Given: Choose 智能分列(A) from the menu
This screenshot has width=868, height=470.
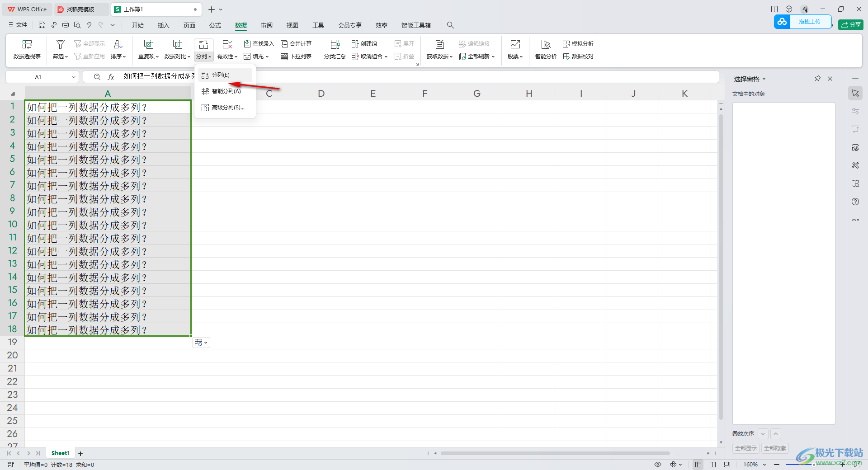Looking at the screenshot, I should pos(225,91).
